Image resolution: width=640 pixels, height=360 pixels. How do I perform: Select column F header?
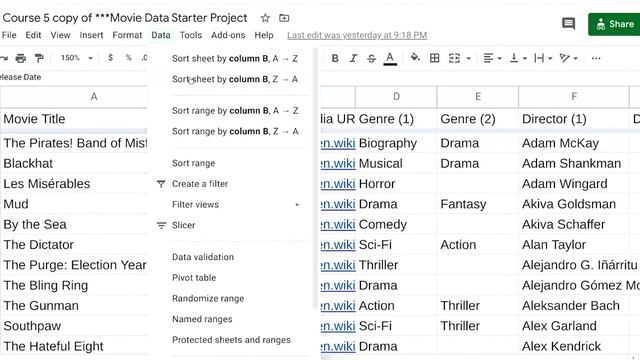pos(574,97)
